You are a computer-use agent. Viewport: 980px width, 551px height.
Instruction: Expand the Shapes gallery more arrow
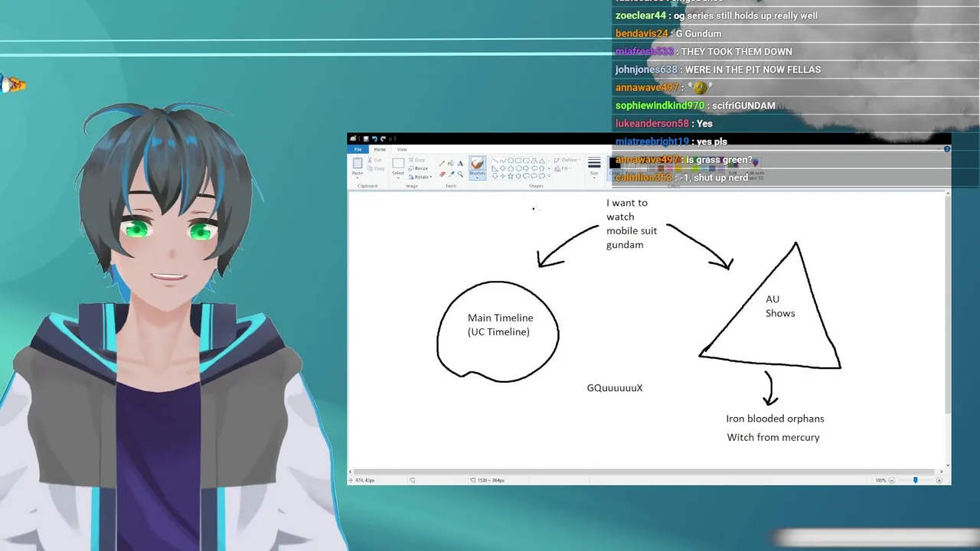click(549, 176)
